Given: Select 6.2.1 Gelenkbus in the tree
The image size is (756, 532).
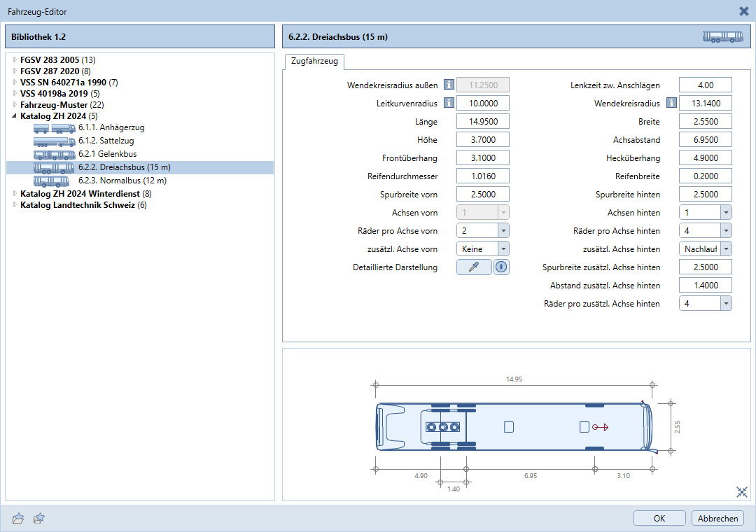Looking at the screenshot, I should 107,154.
